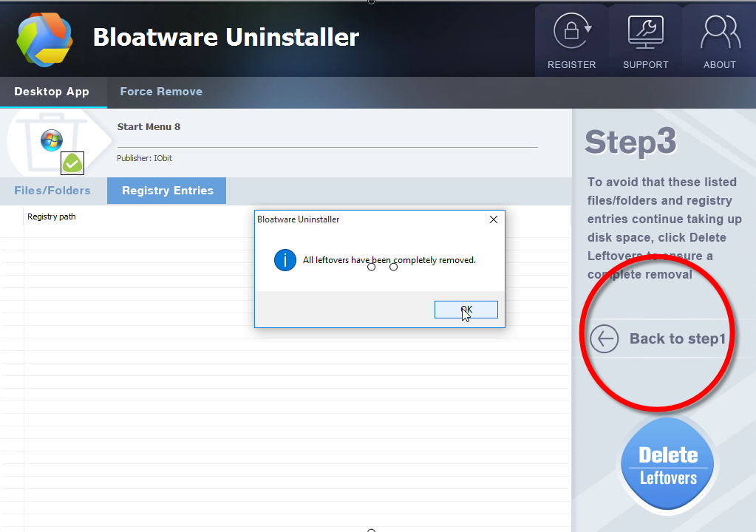The width and height of the screenshot is (756, 532).
Task: Click the Start Menu 8 title text
Action: [x=149, y=127]
